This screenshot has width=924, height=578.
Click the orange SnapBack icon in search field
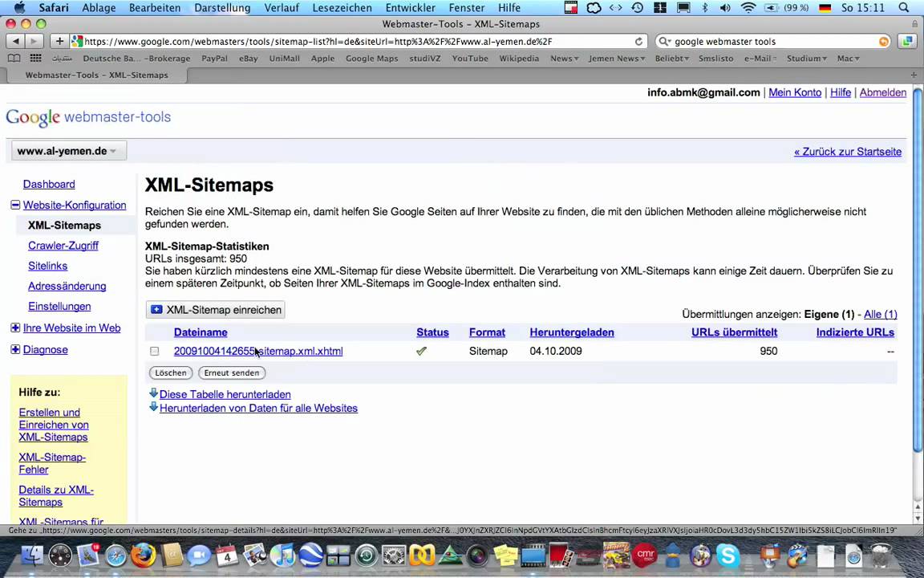883,41
